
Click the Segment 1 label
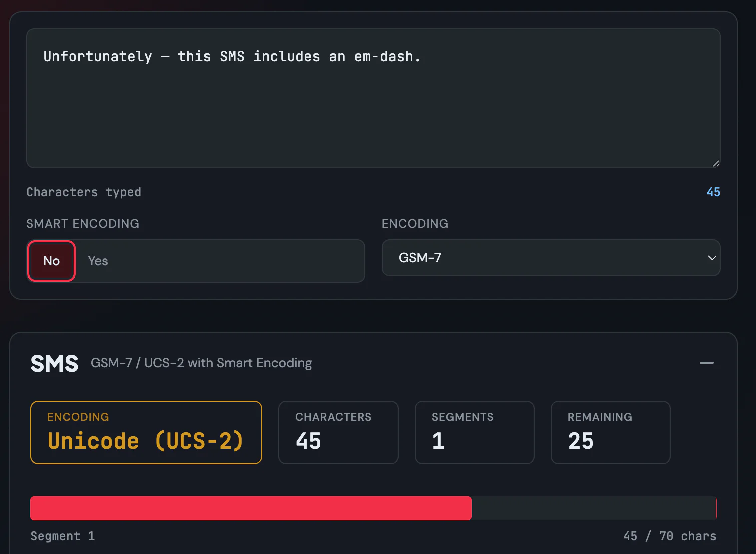pyautogui.click(x=63, y=536)
